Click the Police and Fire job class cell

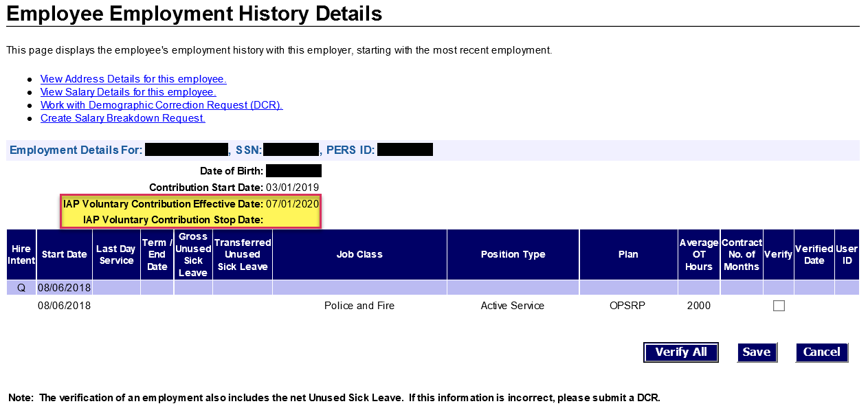coord(359,306)
